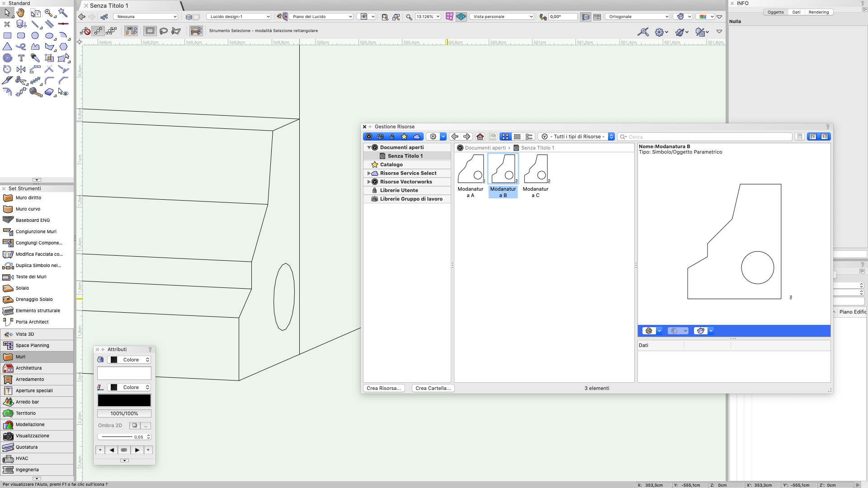Select the Muro diritto wall tool
Viewport: 868px width, 488px height.
(x=28, y=197)
